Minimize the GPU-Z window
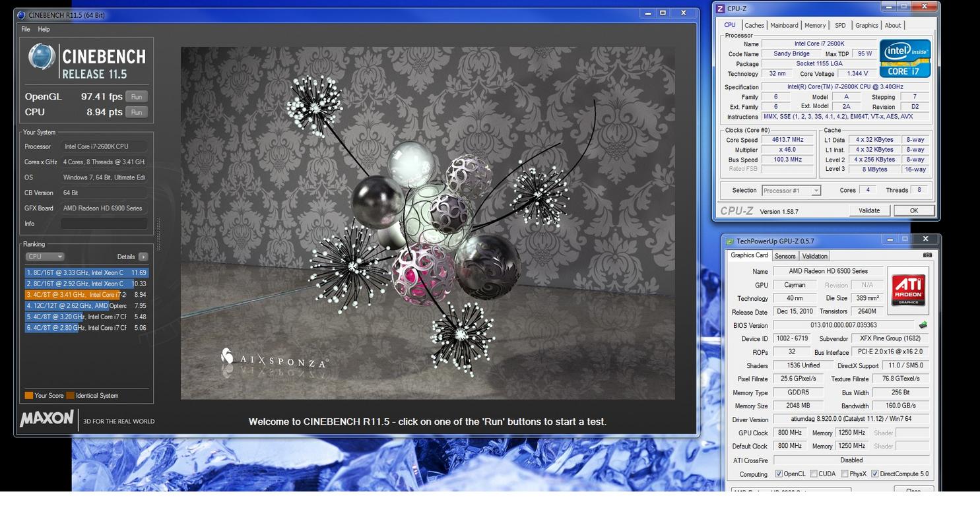The width and height of the screenshot is (980, 529). click(x=890, y=239)
